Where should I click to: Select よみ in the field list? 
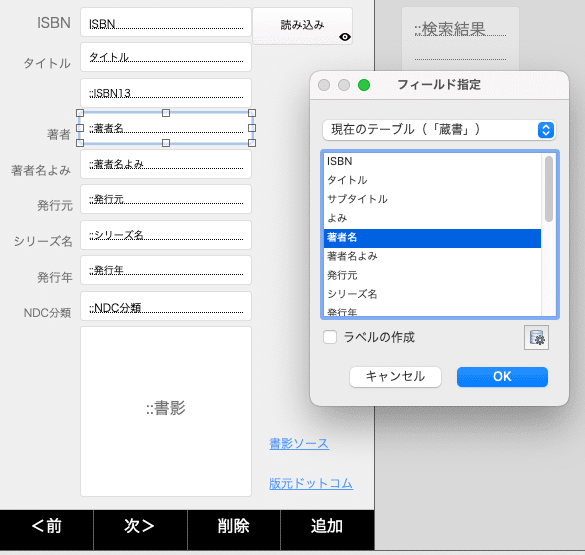tap(432, 218)
